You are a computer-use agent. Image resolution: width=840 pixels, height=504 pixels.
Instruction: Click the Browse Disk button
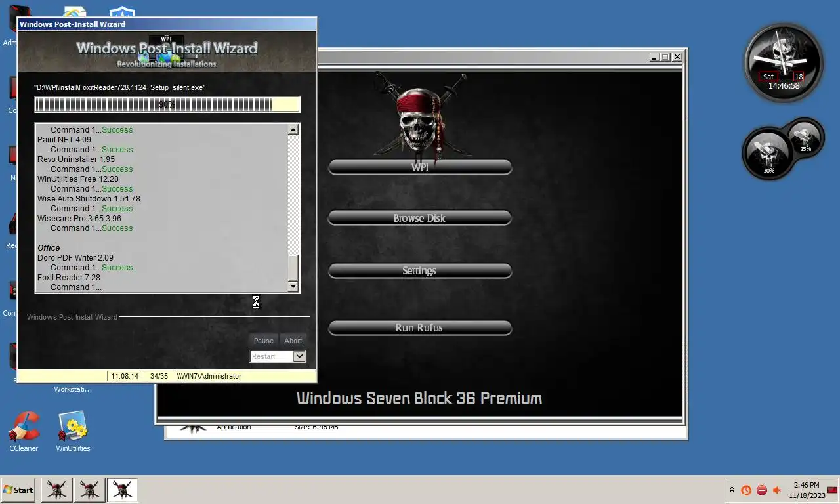[420, 218]
